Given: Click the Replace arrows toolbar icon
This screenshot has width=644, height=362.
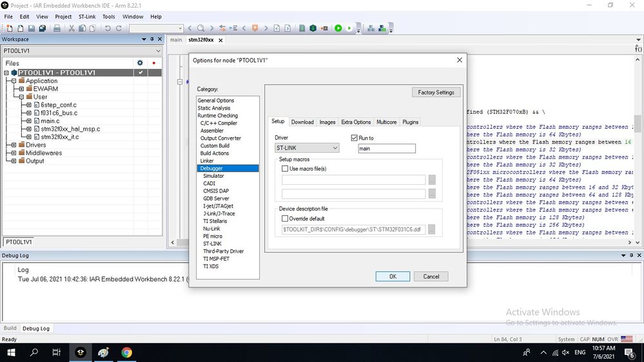Looking at the screenshot, I should [x=222, y=28].
